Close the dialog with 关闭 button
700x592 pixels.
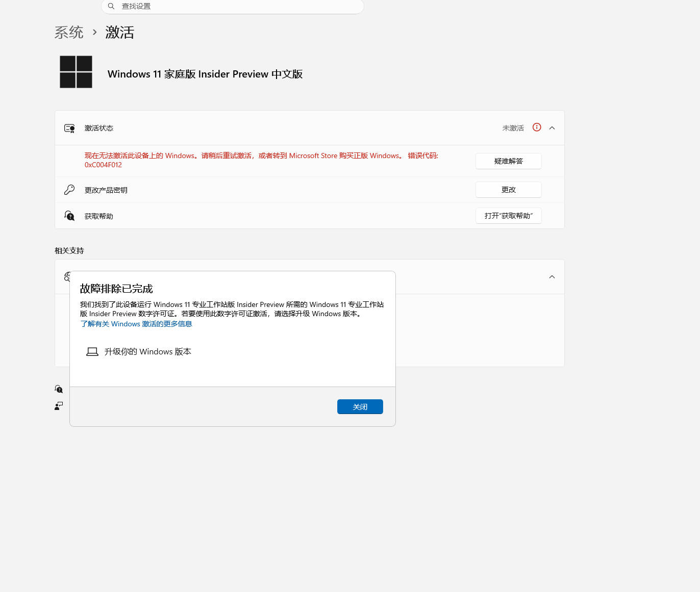point(360,407)
